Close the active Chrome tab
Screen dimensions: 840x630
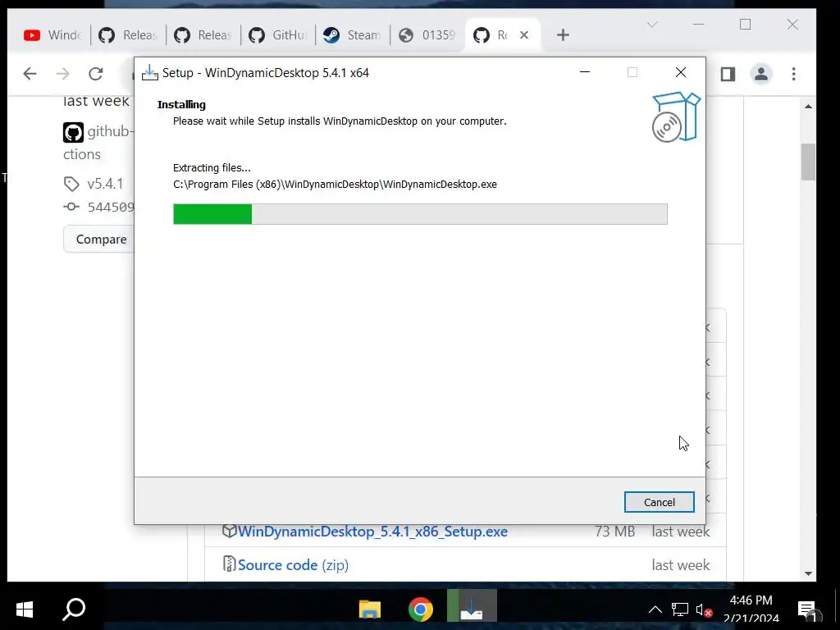[524, 34]
